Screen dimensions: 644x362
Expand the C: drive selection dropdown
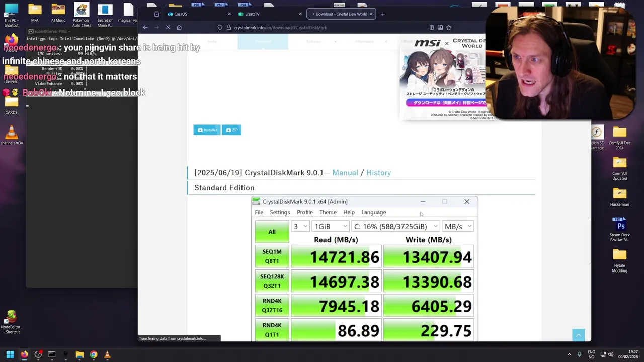(396, 227)
